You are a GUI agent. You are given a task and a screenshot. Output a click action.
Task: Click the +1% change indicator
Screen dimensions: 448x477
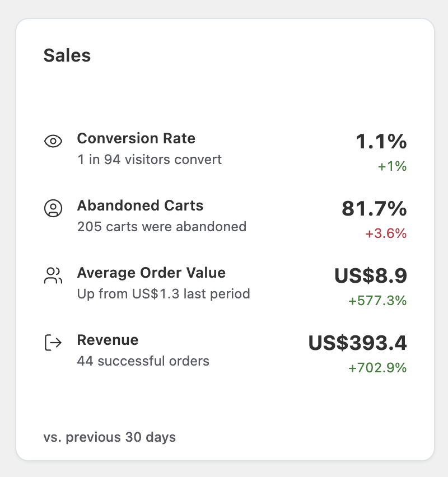394,166
